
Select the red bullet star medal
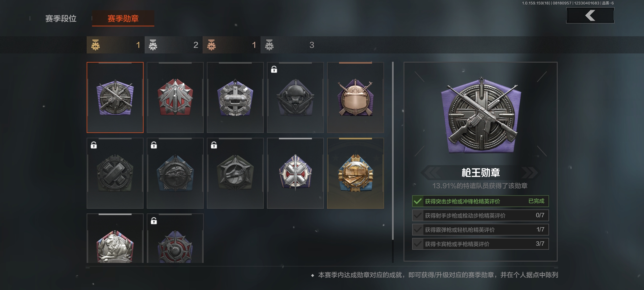click(175, 97)
